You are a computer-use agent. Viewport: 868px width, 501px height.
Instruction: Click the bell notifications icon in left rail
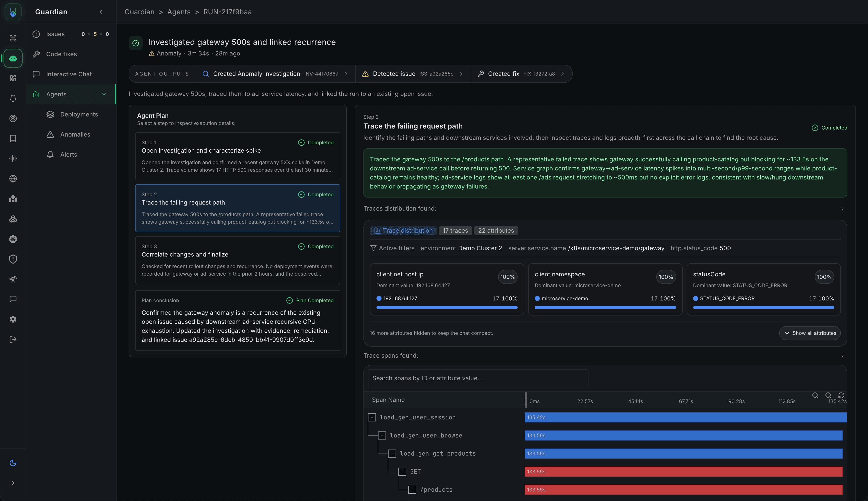[13, 98]
